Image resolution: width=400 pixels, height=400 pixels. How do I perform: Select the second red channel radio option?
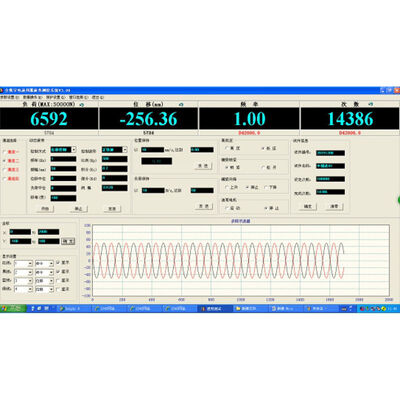tap(5, 161)
